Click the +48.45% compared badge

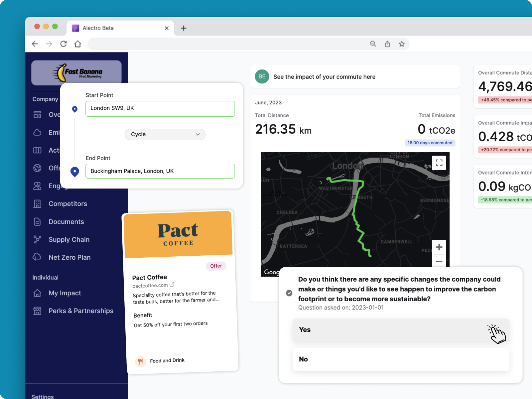(x=505, y=100)
